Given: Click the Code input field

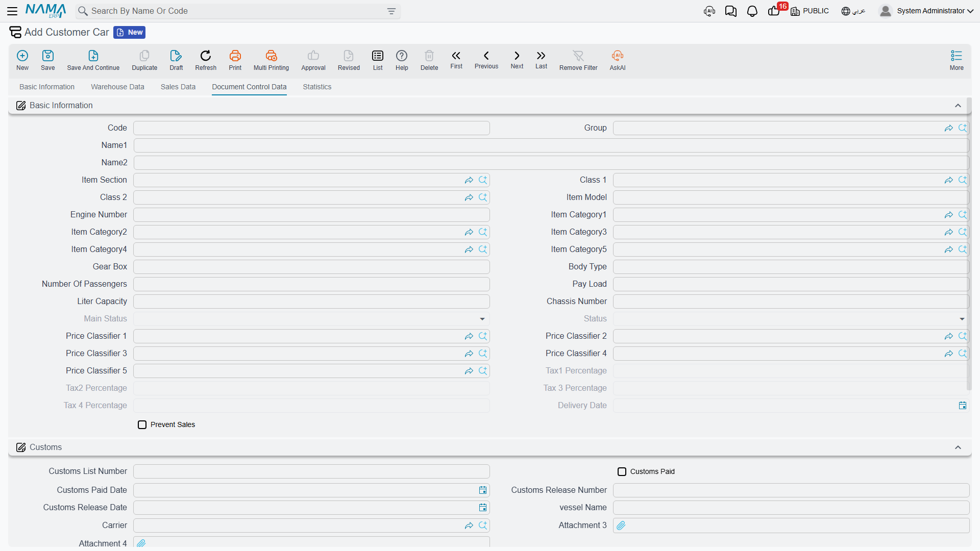Looking at the screenshot, I should [311, 128].
